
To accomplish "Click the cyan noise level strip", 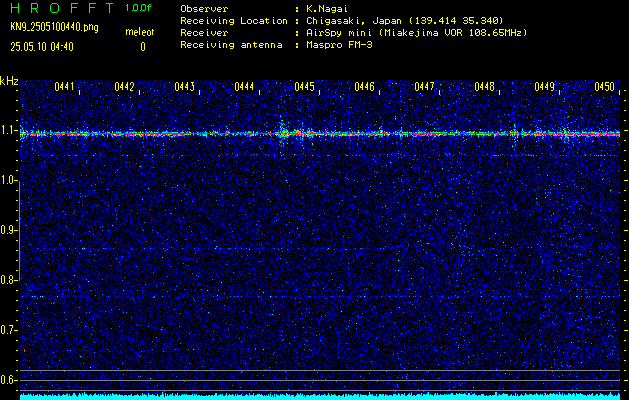I will tap(320, 397).
